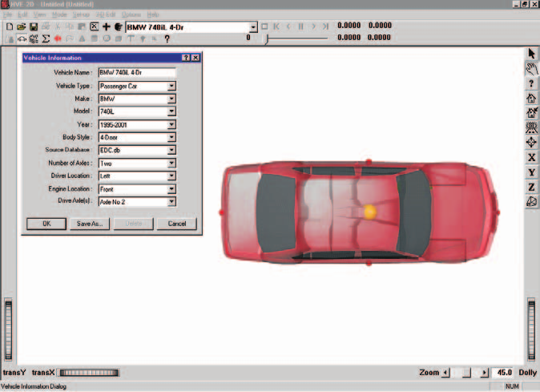540x392 pixels.
Task: Click the toolbar question mark help icon
Action: pyautogui.click(x=167, y=39)
